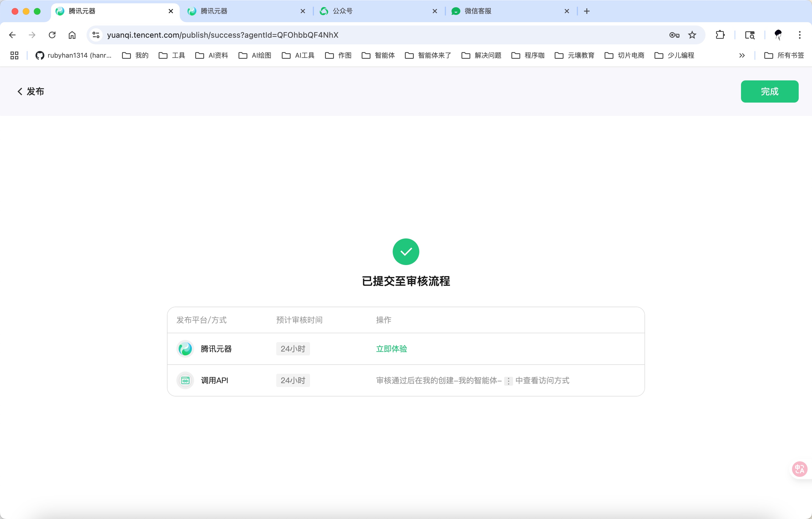Click the browser home icon
Screen dimensions: 812x519
72,35
